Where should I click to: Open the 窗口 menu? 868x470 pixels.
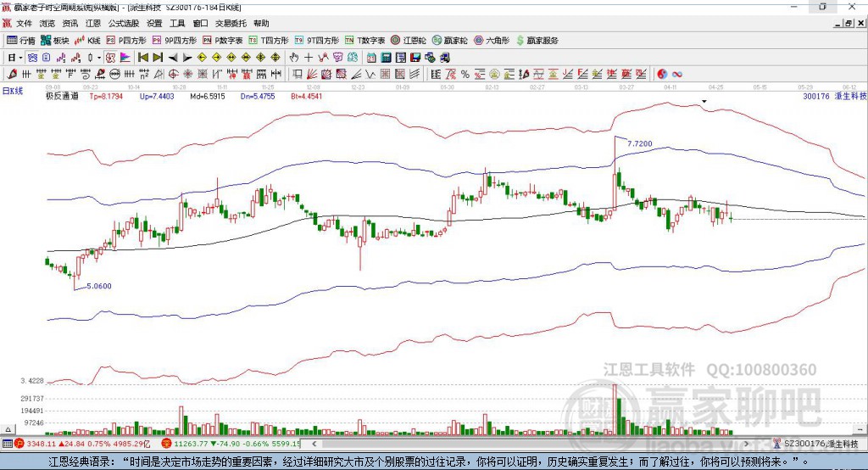coord(200,23)
